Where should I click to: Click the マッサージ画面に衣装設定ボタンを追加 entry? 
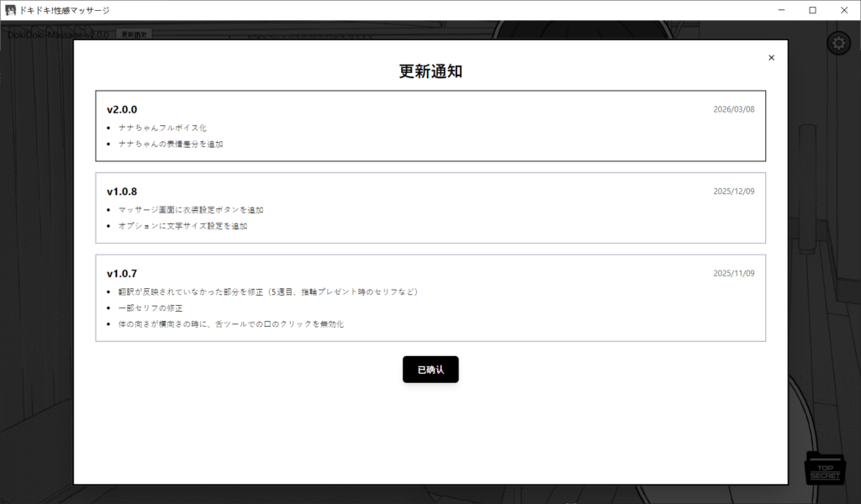click(x=191, y=210)
